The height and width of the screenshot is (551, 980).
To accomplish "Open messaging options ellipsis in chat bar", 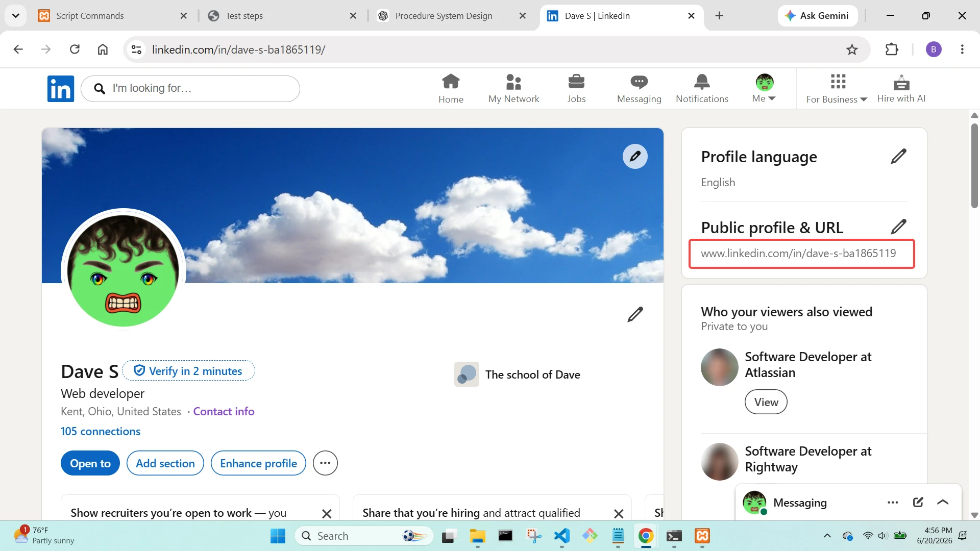I will click(x=893, y=503).
